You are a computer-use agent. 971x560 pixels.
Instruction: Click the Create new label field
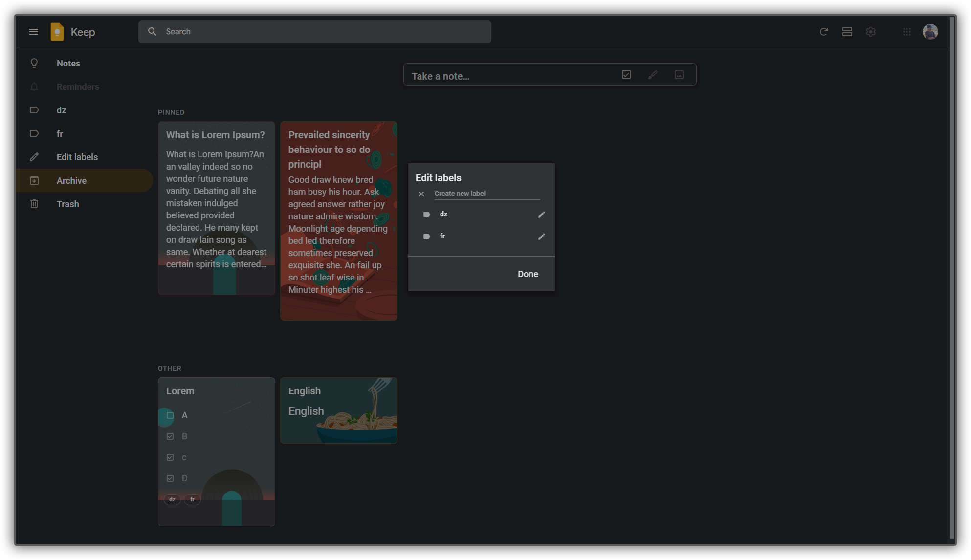pyautogui.click(x=486, y=194)
